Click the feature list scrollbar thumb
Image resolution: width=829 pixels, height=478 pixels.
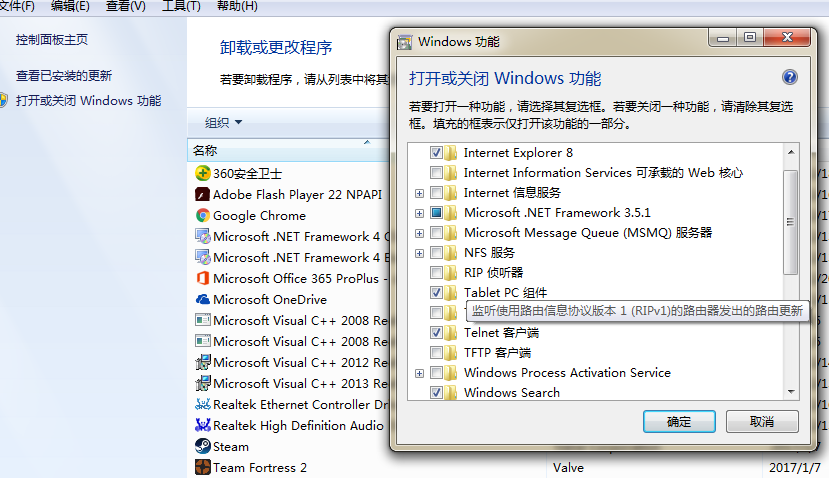[x=790, y=222]
